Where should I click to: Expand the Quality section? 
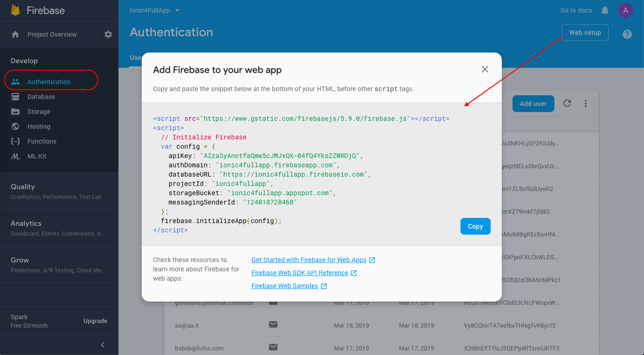point(59,191)
